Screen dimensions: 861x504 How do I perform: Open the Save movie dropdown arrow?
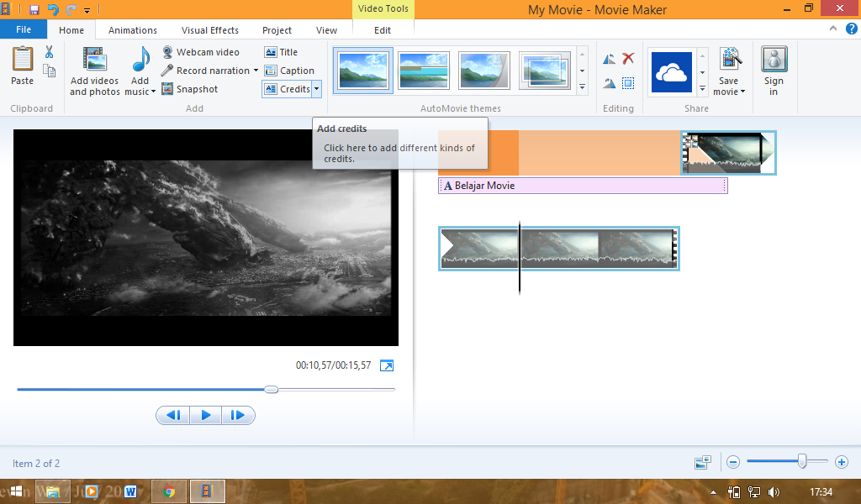(743, 92)
